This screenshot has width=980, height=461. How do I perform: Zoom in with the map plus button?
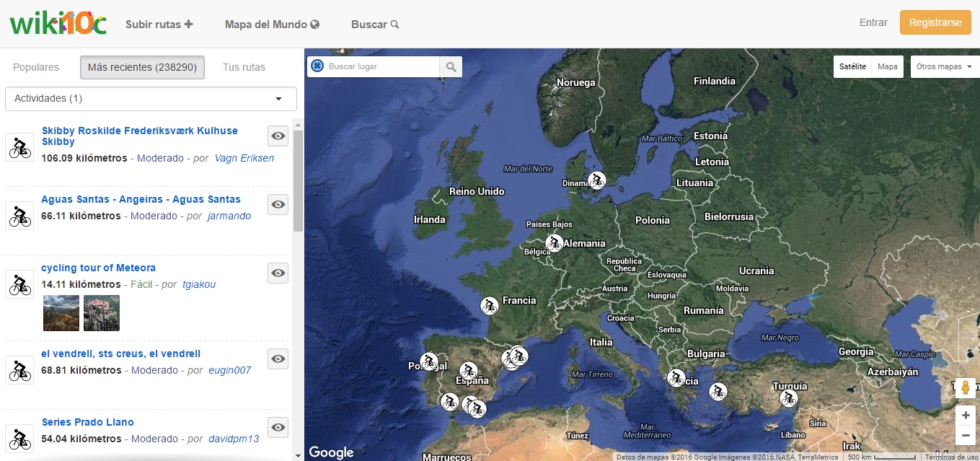tap(965, 416)
